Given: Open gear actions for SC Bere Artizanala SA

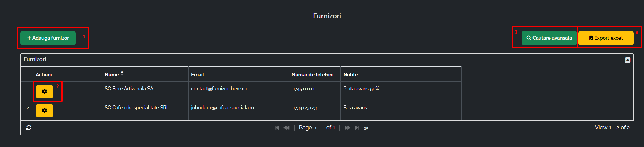Looking at the screenshot, I should tap(45, 92).
